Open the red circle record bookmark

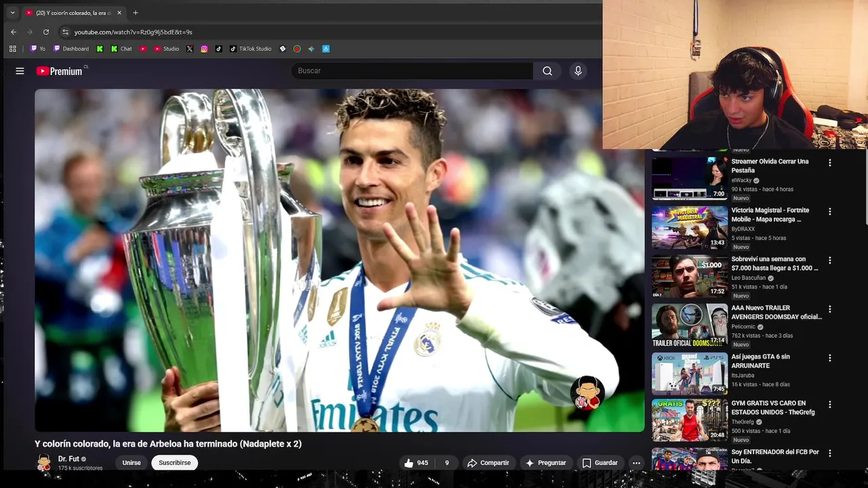297,49
